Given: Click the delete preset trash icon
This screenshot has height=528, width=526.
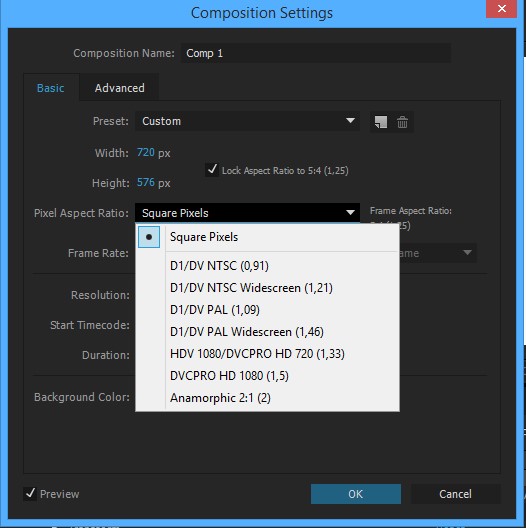Looking at the screenshot, I should (x=402, y=122).
